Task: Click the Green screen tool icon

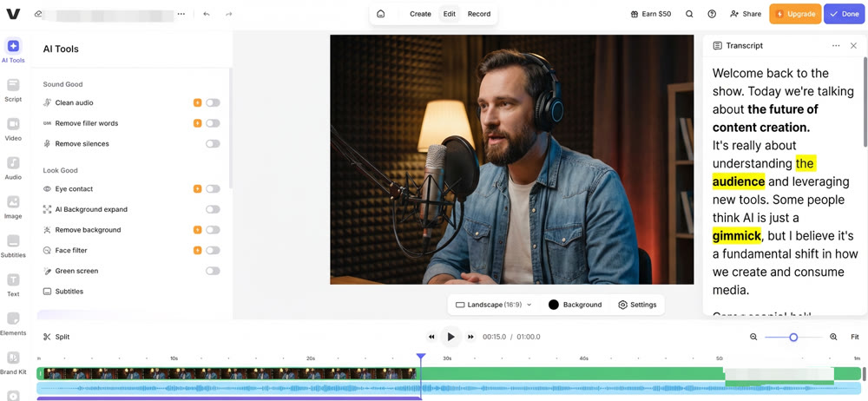Action: (47, 271)
